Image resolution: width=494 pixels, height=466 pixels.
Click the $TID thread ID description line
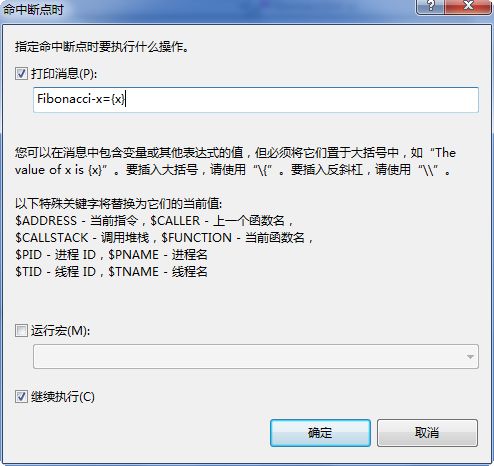[111, 272]
